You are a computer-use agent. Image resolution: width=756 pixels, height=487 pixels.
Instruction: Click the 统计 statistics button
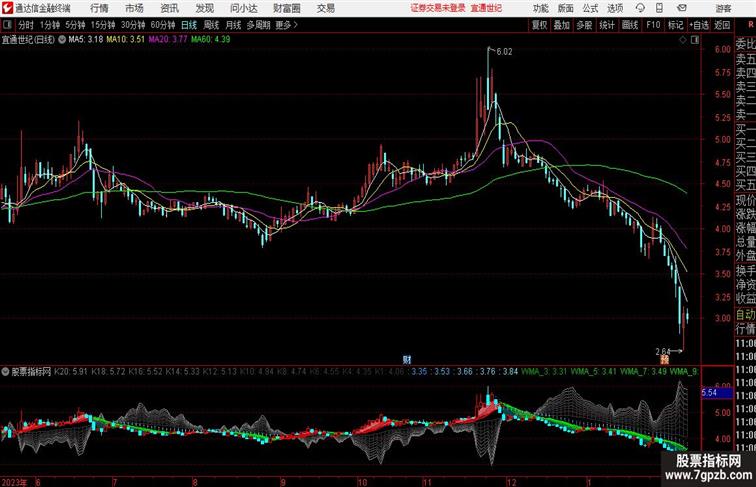click(607, 25)
